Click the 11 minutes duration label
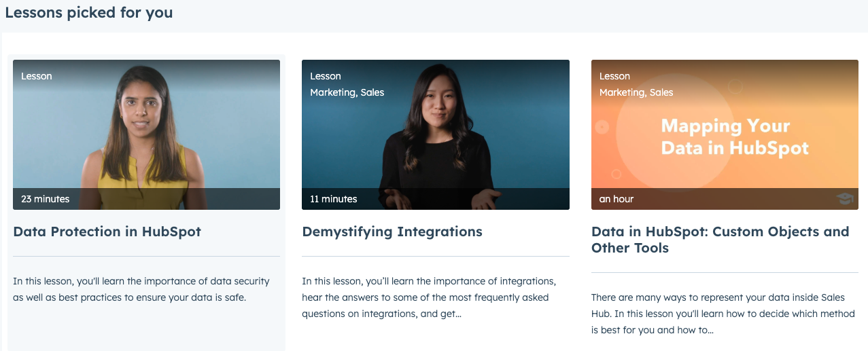The image size is (868, 351). 334,199
